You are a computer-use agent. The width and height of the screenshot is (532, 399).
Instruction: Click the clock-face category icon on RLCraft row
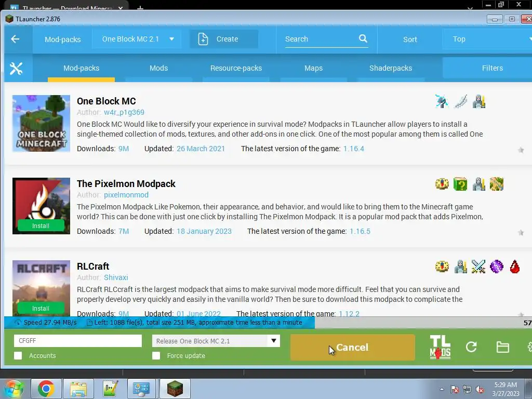[442, 267]
